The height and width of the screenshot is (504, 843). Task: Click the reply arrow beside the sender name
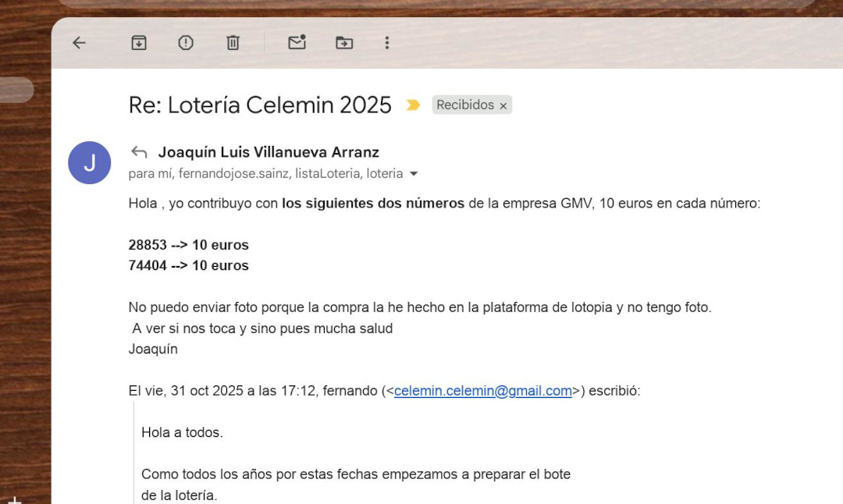click(x=139, y=152)
